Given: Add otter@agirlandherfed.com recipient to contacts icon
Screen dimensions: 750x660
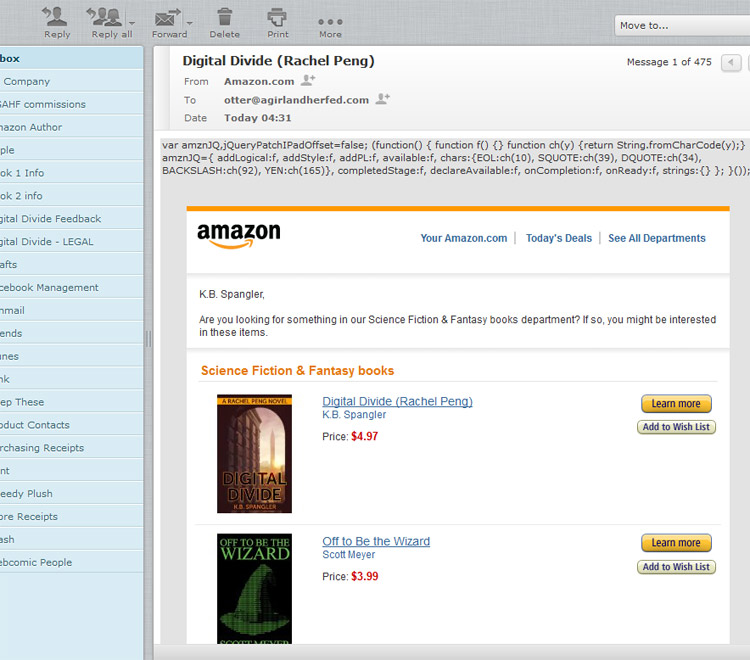Looking at the screenshot, I should point(382,99).
